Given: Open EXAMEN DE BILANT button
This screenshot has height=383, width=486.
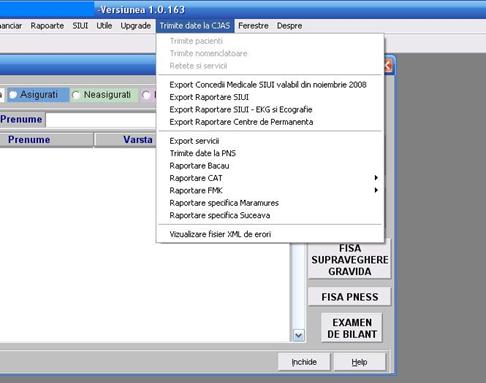Looking at the screenshot, I should [x=352, y=328].
